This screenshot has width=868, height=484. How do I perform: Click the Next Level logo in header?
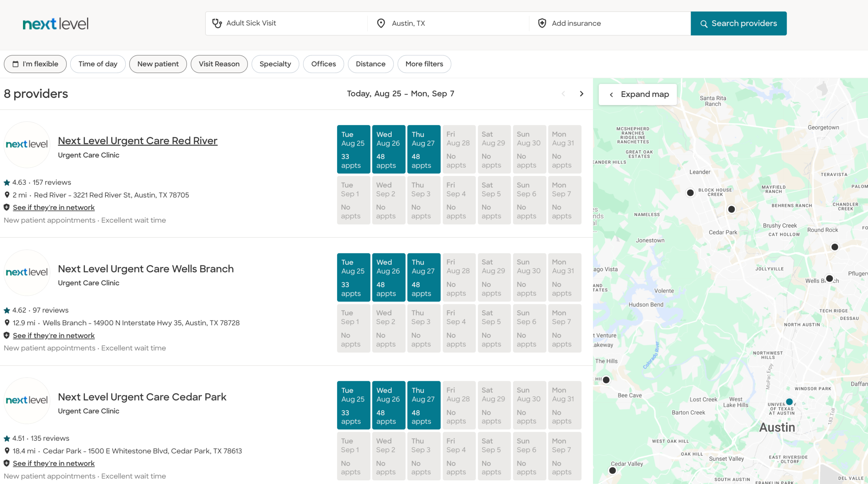click(x=56, y=23)
